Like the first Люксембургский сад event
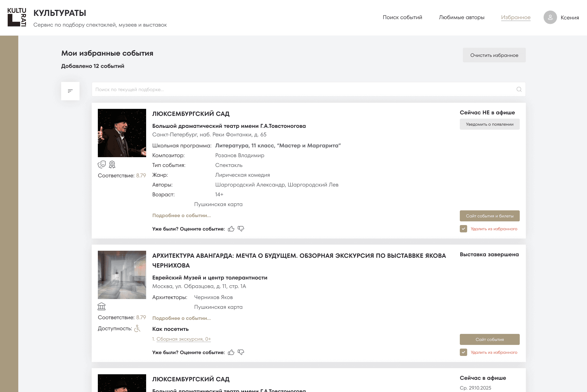This screenshot has height=392, width=587. click(x=231, y=229)
